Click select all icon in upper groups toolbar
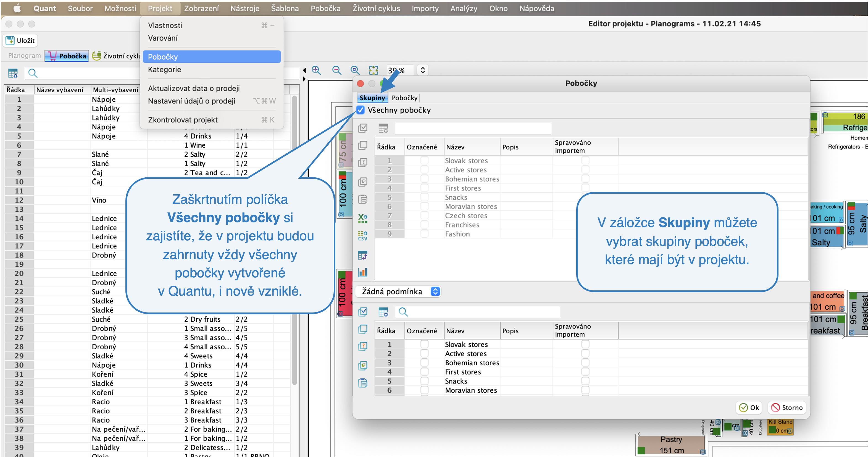Image resolution: width=868 pixels, height=457 pixels. tap(362, 128)
